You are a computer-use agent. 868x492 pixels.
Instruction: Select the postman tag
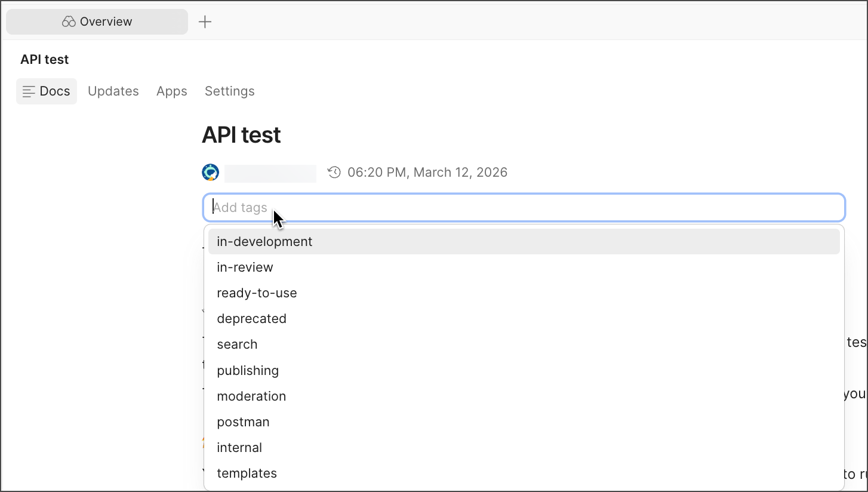tap(243, 422)
